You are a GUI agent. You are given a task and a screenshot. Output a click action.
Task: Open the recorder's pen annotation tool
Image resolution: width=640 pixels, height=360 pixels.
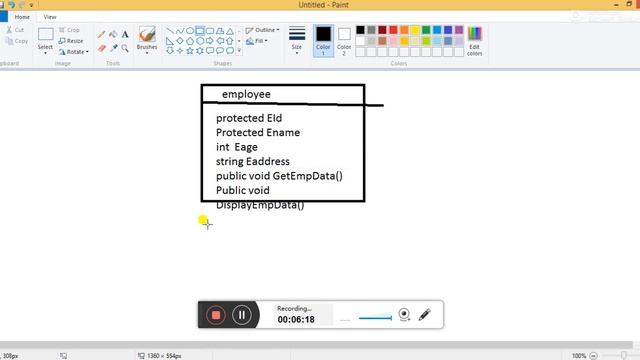pos(424,314)
